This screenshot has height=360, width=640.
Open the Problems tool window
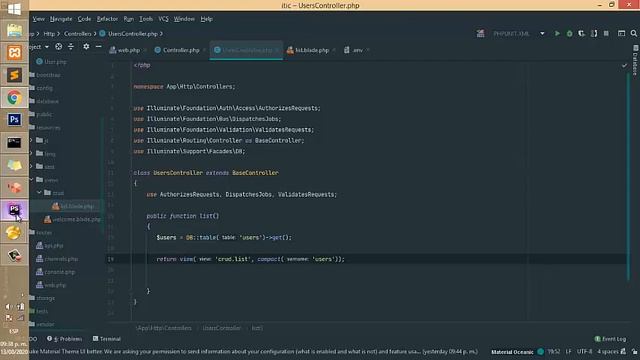64,339
